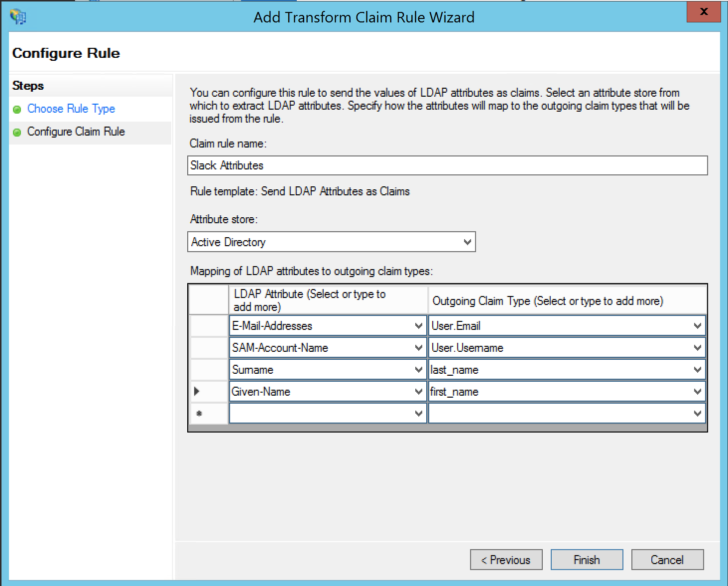Click the green bullet beside Configure Claim Rule
This screenshot has width=728, height=586.
click(17, 133)
